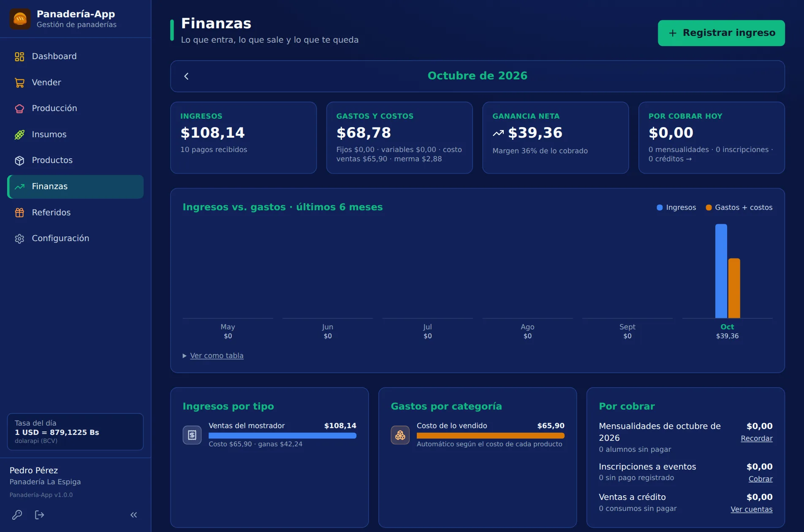Click the blue Ventas del mostrador progress bar
The width and height of the screenshot is (804, 532).
coord(282,436)
